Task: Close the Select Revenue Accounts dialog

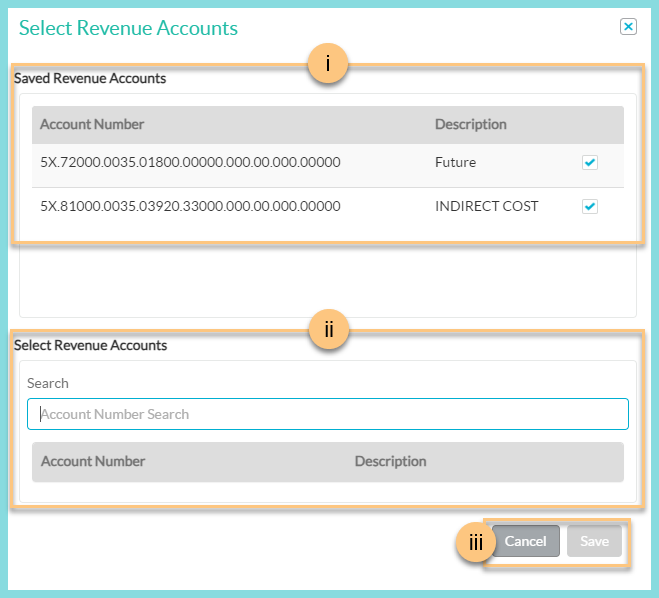Action: pos(628,27)
